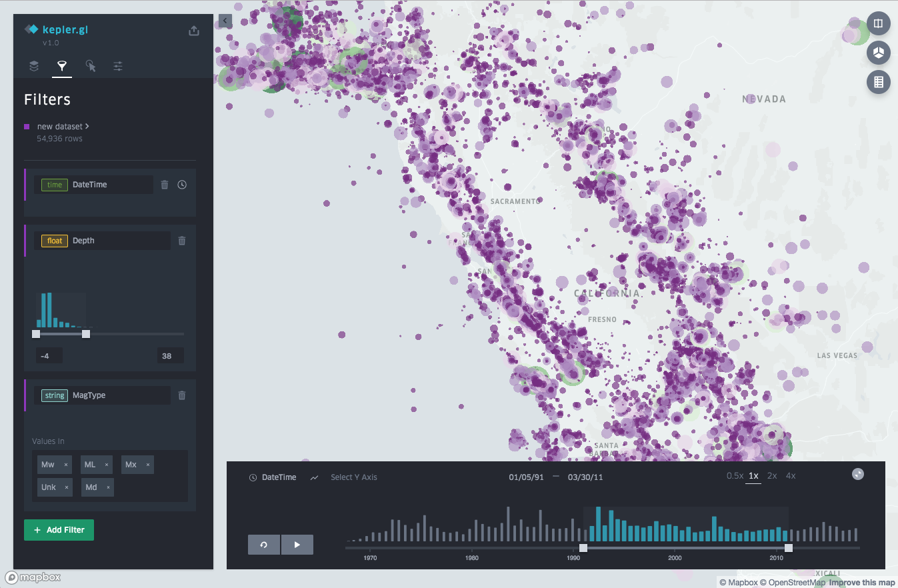Click the share/export icon in header

[x=194, y=31]
